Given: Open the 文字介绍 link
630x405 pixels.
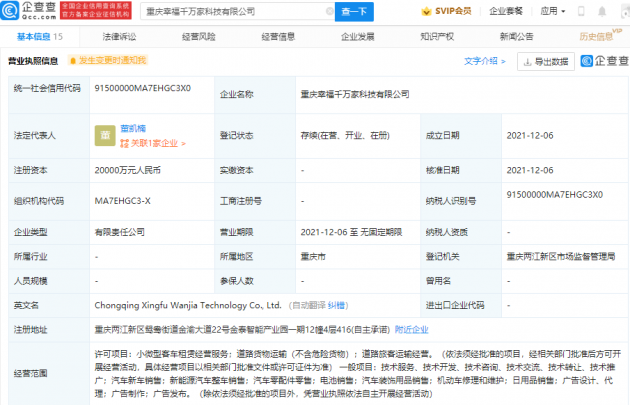Looking at the screenshot, I should click(x=485, y=61).
